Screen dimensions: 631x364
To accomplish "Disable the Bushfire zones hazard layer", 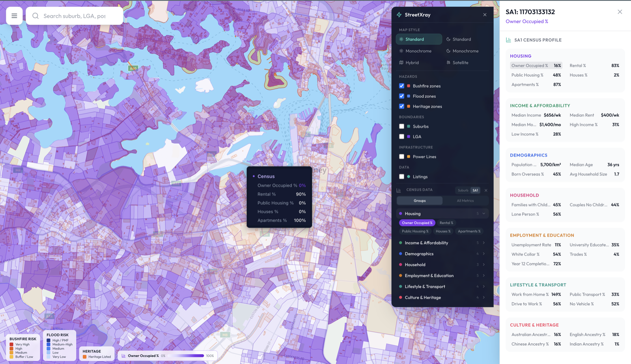I will [x=402, y=85].
